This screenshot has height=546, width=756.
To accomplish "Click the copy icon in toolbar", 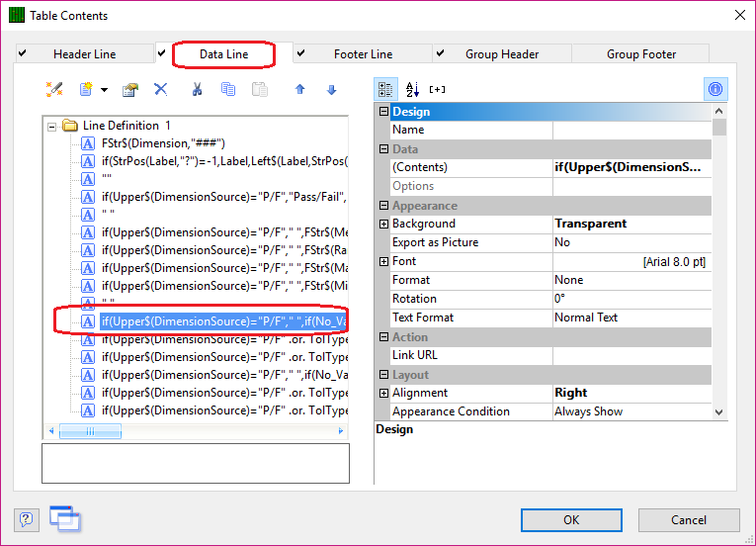I will [228, 89].
